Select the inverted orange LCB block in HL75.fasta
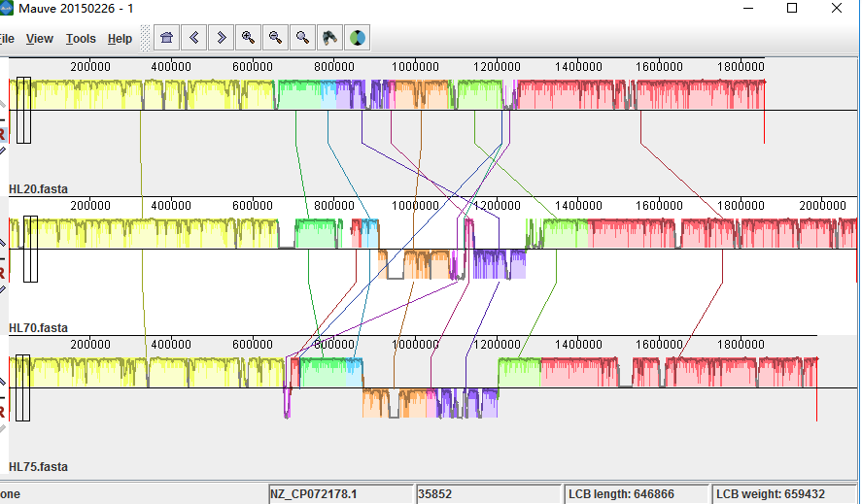This screenshot has width=862, height=504. tap(395, 403)
